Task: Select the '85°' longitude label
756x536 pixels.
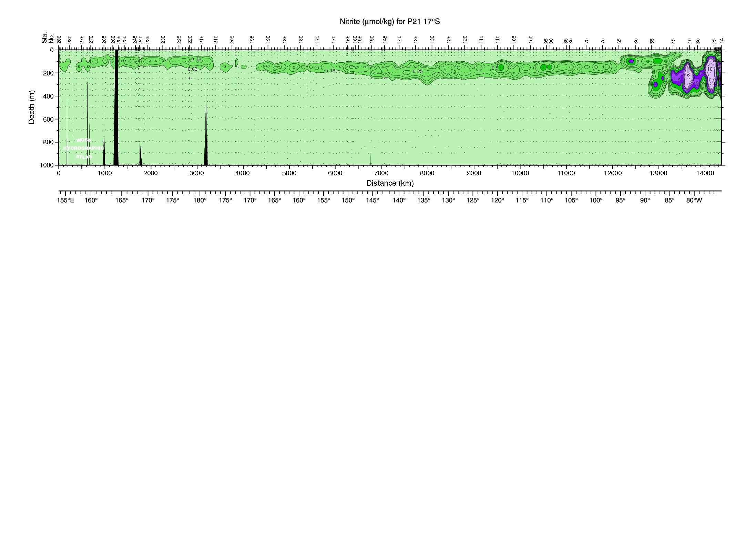Action: coord(670,200)
